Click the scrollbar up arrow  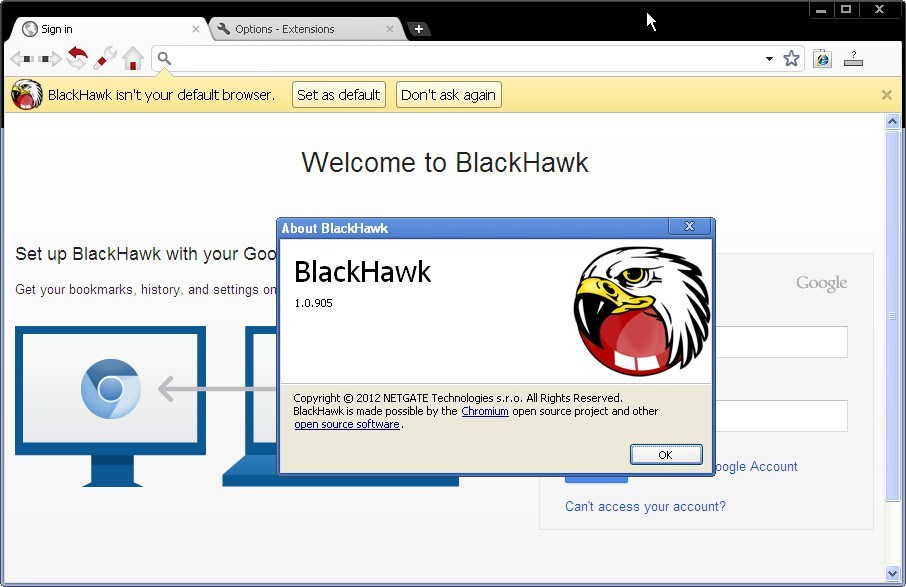click(x=892, y=121)
